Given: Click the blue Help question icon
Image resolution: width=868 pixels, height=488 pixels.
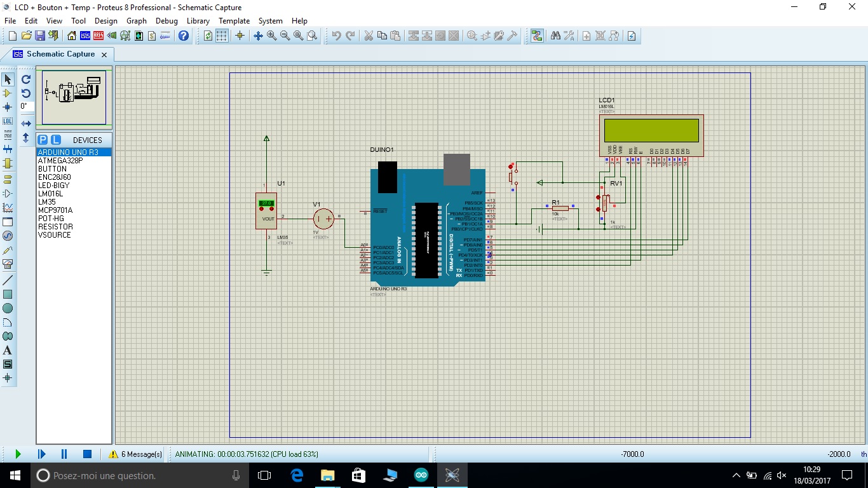Looking at the screenshot, I should pyautogui.click(x=184, y=36).
